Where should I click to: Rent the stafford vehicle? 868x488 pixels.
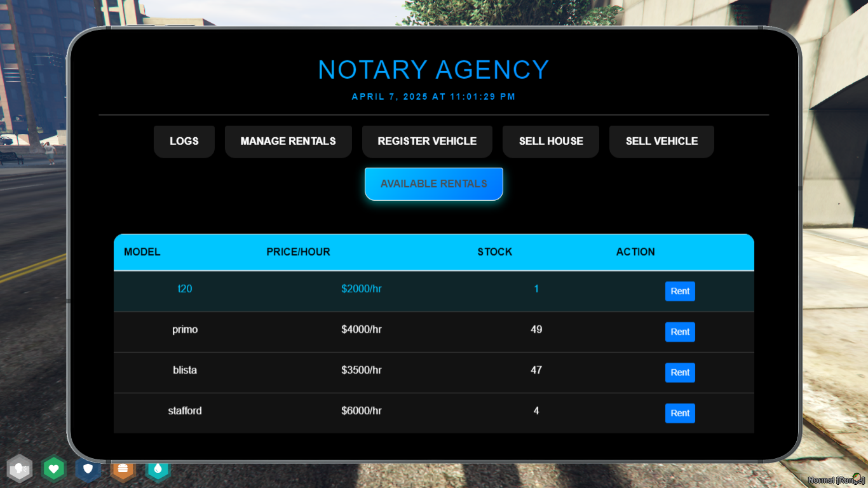pyautogui.click(x=680, y=413)
